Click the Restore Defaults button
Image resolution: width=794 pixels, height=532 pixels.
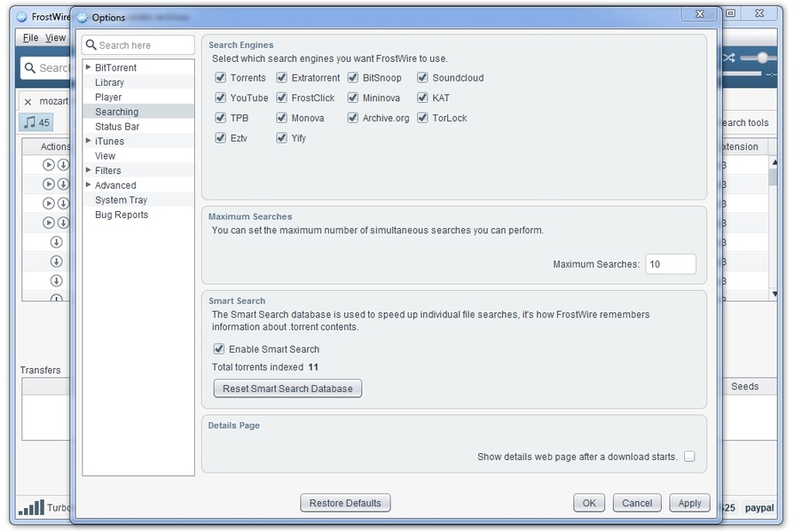(x=345, y=503)
